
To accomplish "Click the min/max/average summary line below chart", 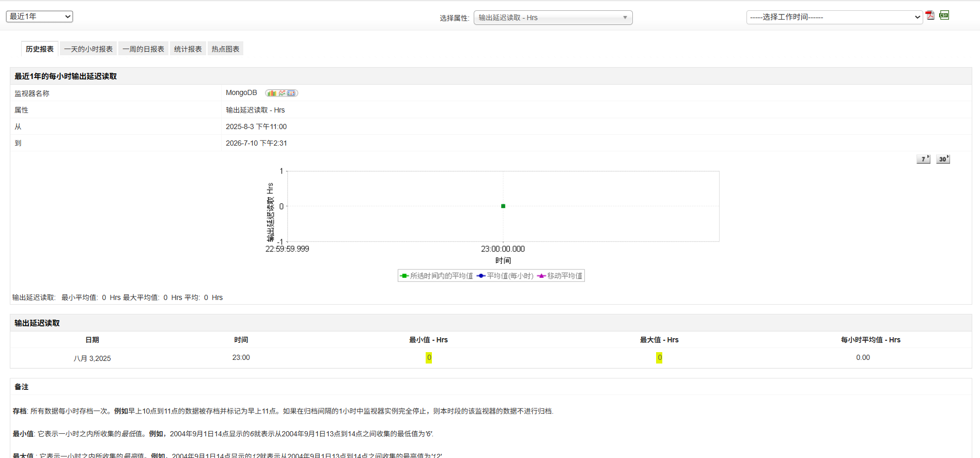I will point(118,297).
